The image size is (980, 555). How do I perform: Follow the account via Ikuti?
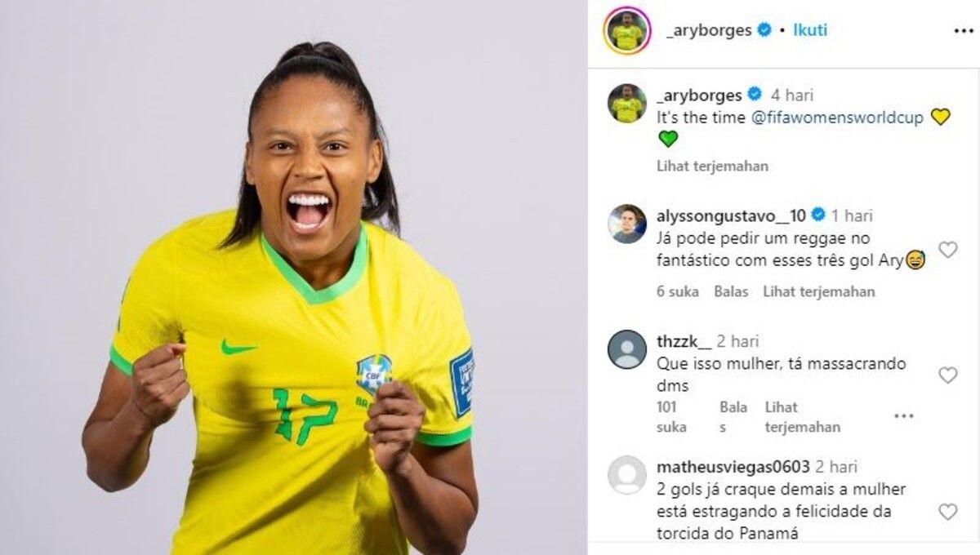(x=810, y=30)
